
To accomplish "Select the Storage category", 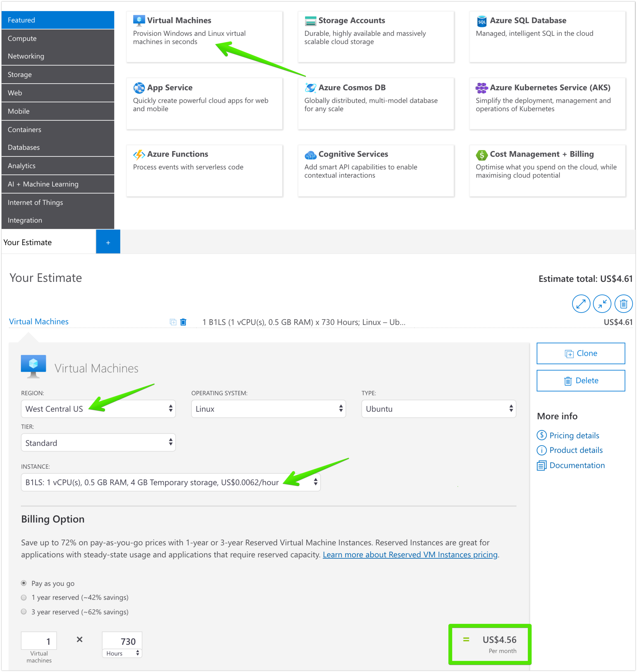I will click(58, 74).
